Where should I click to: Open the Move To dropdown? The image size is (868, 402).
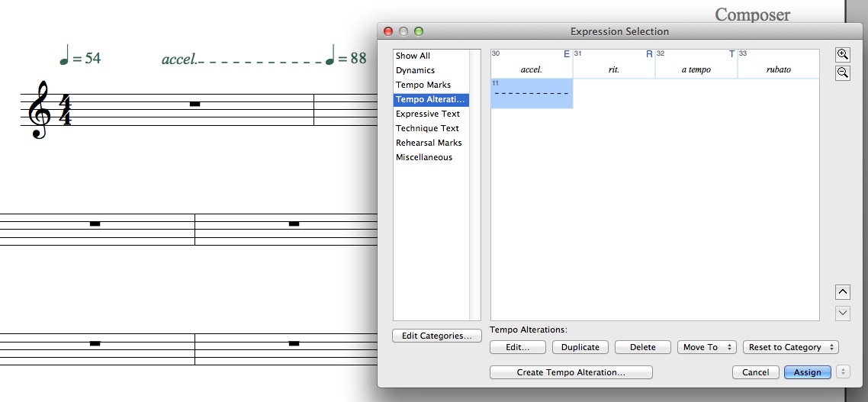tap(706, 347)
